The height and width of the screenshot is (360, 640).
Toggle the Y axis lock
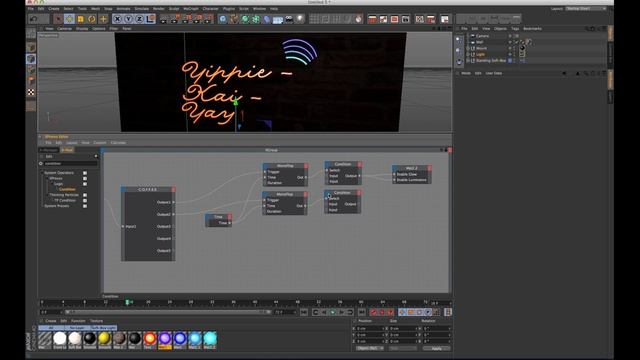tap(128, 19)
